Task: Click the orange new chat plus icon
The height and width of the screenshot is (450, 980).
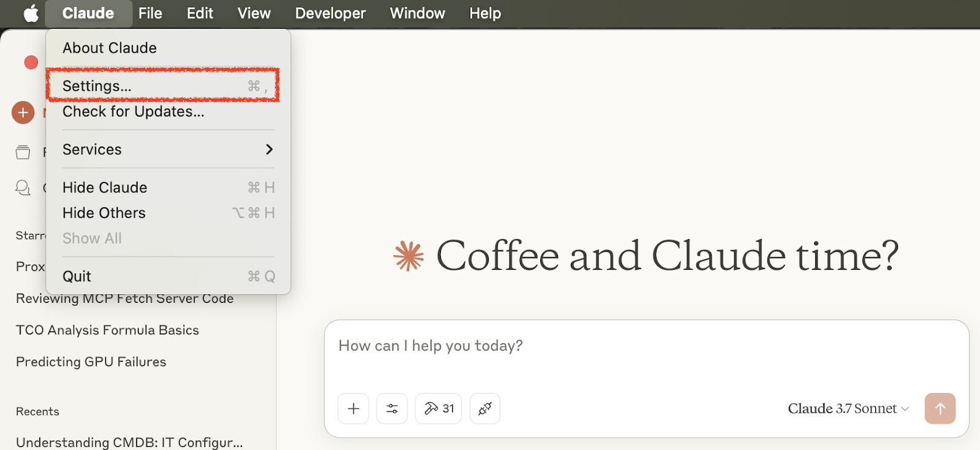Action: pos(23,112)
